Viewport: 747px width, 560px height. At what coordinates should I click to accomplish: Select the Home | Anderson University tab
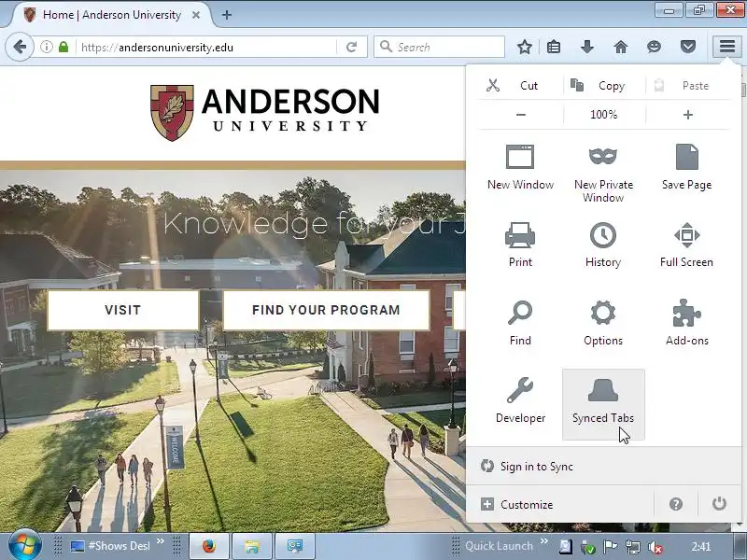(111, 15)
